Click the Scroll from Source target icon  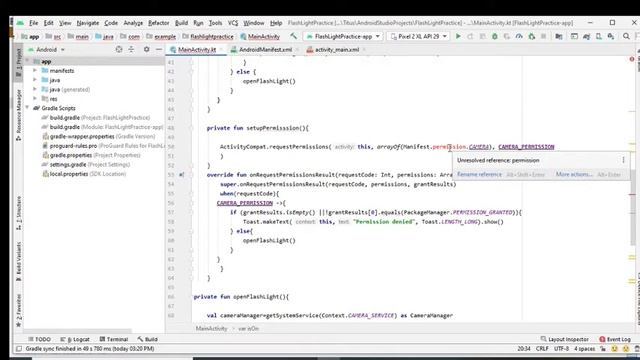pos(119,49)
